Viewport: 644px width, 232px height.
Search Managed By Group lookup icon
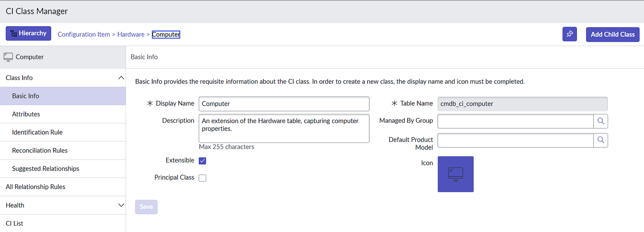tap(601, 121)
